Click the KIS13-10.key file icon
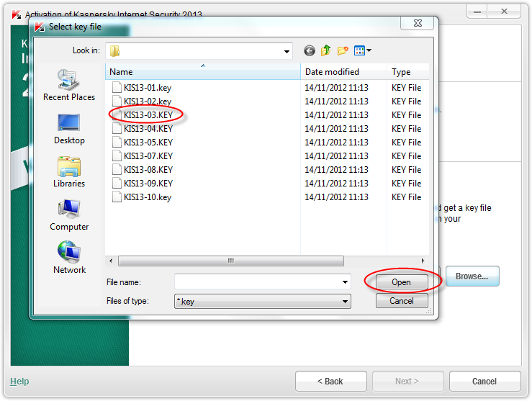 coord(117,197)
